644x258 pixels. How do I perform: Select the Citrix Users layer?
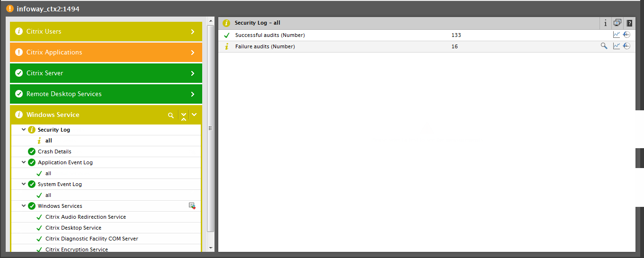(x=106, y=32)
